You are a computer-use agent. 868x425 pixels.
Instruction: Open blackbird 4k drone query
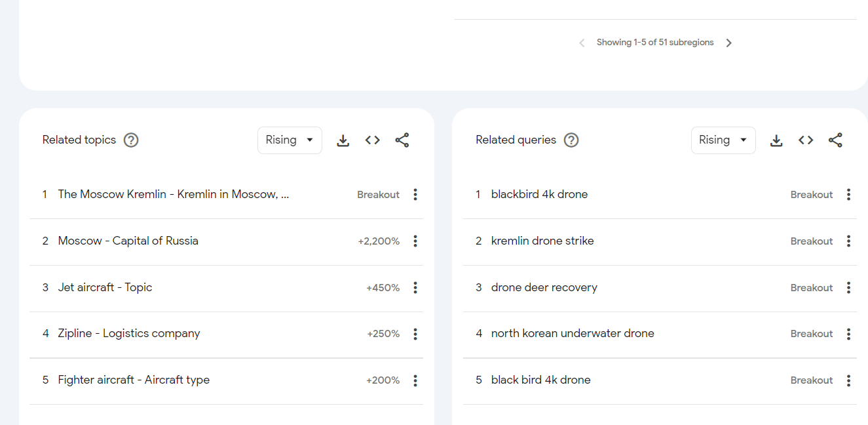pos(539,194)
